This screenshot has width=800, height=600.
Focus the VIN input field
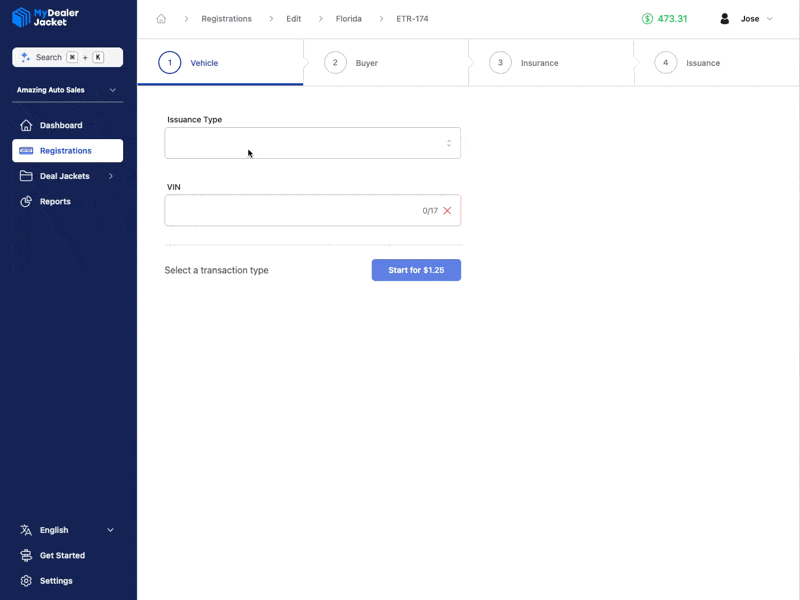[x=290, y=211]
